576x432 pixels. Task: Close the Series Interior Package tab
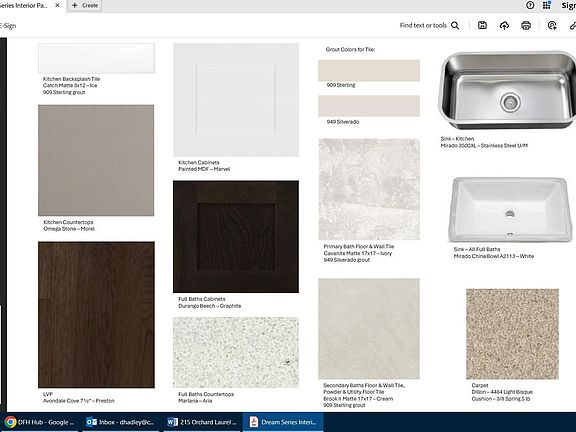pyautogui.click(x=57, y=6)
